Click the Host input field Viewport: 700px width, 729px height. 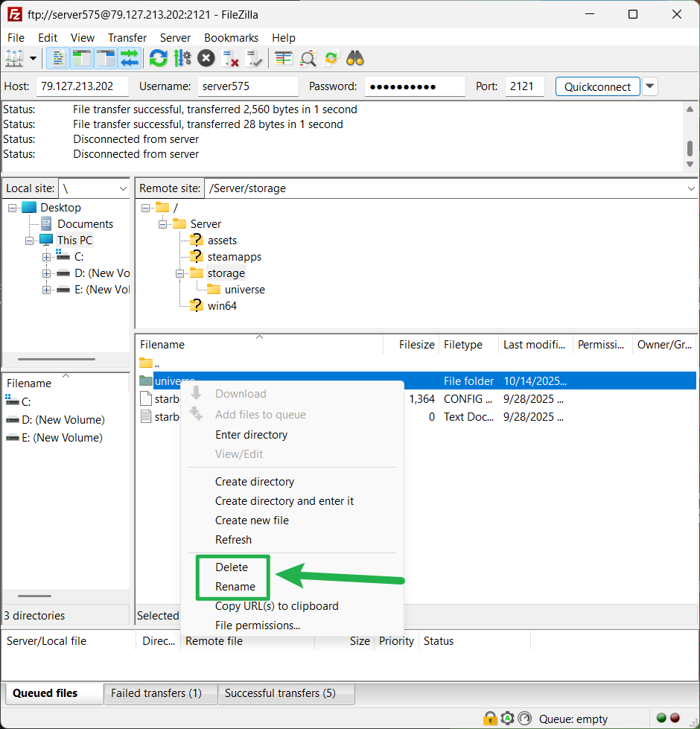[82, 86]
